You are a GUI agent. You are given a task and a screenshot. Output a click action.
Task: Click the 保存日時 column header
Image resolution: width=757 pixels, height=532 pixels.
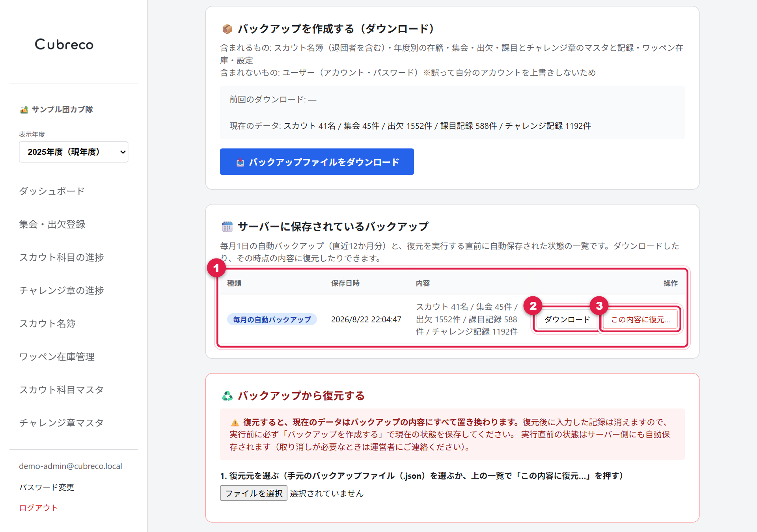(x=345, y=283)
